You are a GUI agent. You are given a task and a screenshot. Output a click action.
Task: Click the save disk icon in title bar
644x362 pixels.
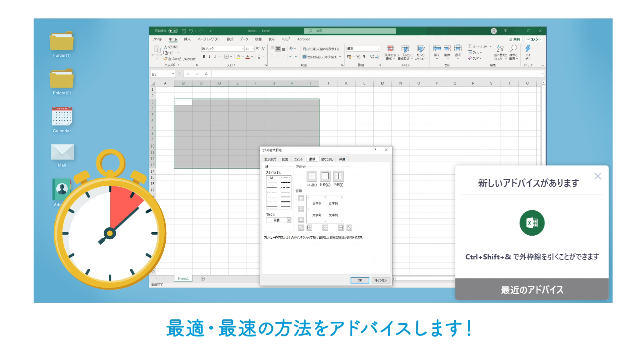coord(184,31)
